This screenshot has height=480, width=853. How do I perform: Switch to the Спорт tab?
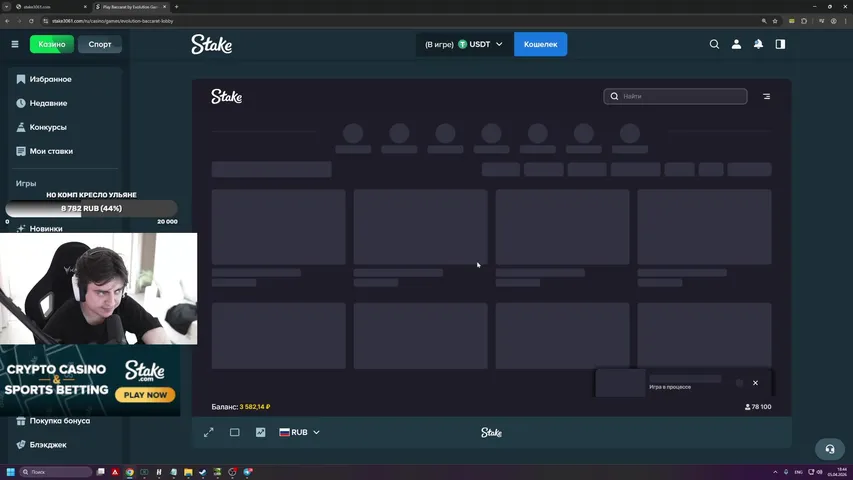click(x=100, y=44)
